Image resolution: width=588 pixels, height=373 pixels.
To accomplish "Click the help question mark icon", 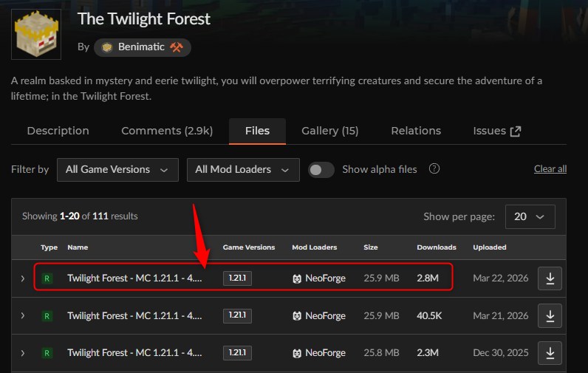I will [x=434, y=168].
